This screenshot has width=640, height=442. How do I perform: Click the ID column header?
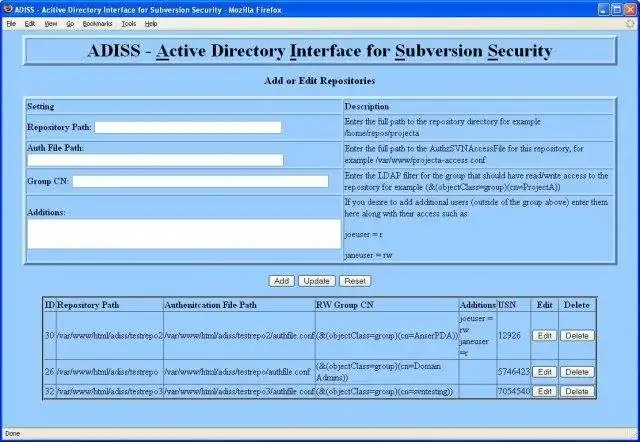coord(50,305)
